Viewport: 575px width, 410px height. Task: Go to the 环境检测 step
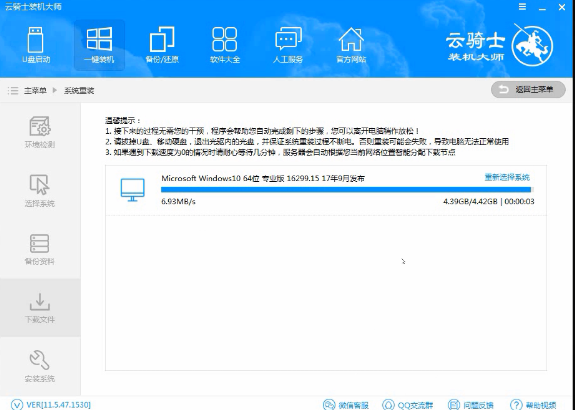click(40, 132)
